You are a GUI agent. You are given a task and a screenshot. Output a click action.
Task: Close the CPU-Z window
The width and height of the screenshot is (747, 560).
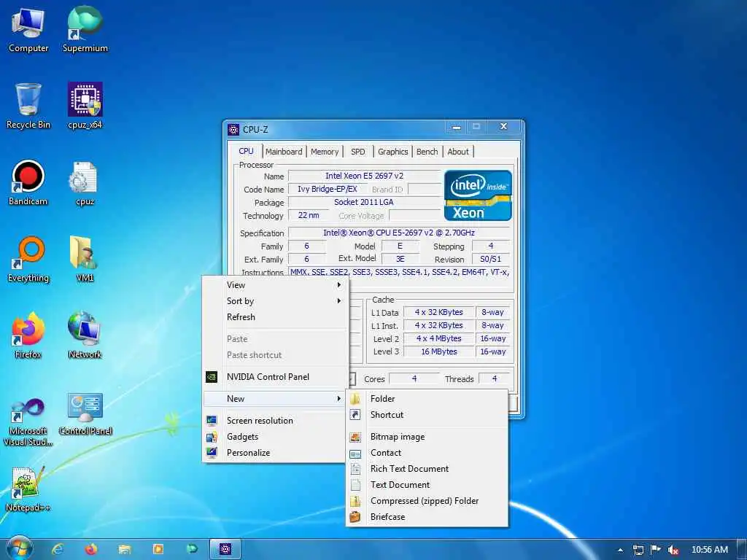[x=504, y=127]
